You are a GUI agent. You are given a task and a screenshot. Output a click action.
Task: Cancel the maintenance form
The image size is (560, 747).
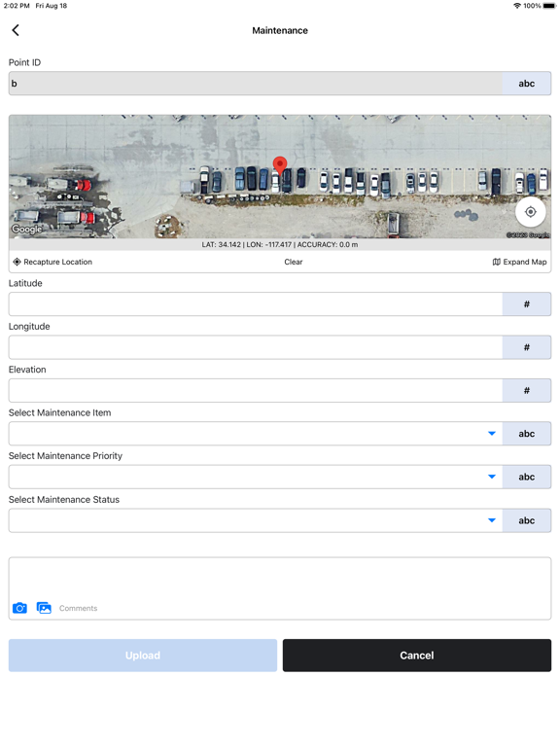[x=417, y=656]
